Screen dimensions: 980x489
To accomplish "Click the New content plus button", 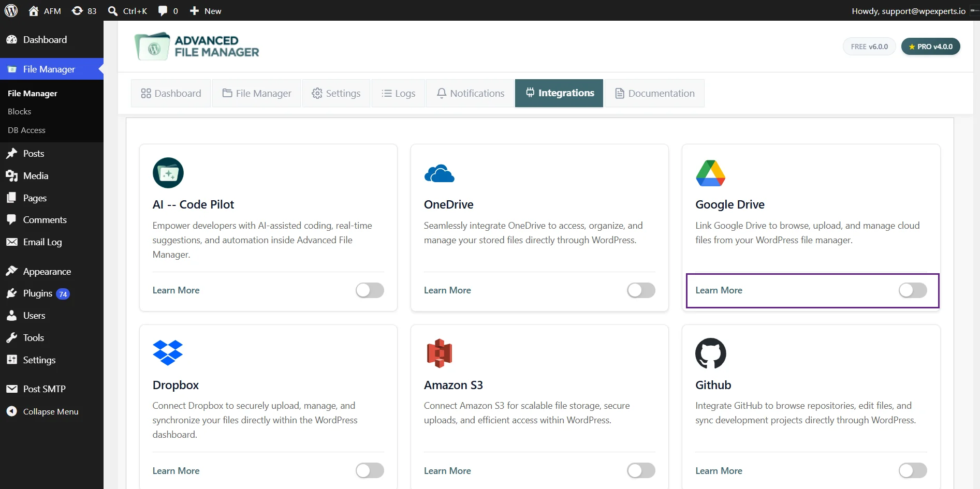I will (x=206, y=11).
